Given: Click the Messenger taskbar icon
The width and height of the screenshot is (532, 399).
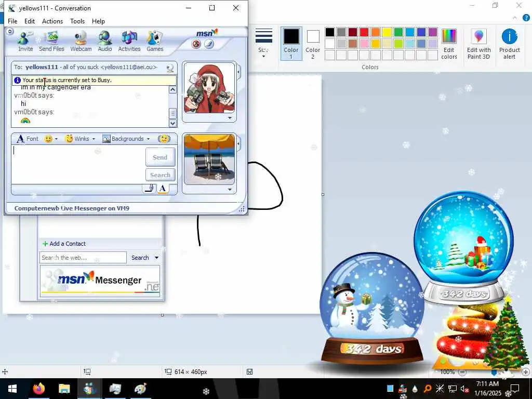Looking at the screenshot, I should [89, 389].
